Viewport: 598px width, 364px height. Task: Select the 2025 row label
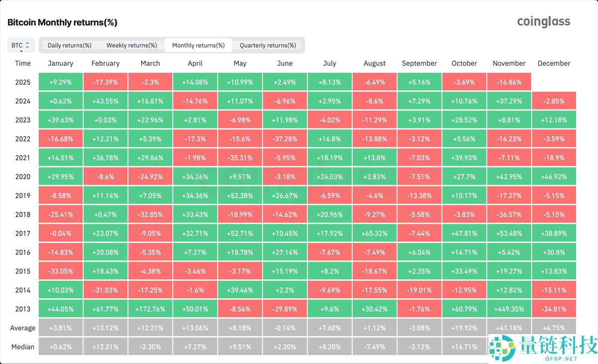point(22,82)
